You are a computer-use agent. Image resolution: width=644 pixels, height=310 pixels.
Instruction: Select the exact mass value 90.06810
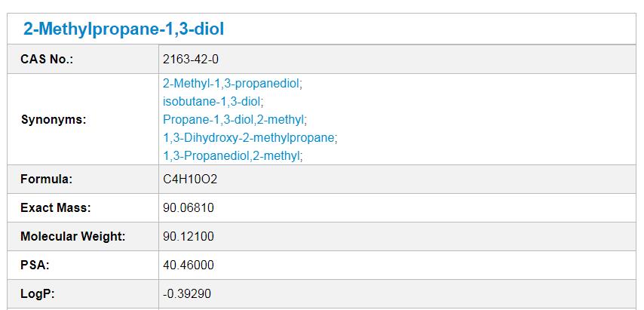(x=188, y=207)
